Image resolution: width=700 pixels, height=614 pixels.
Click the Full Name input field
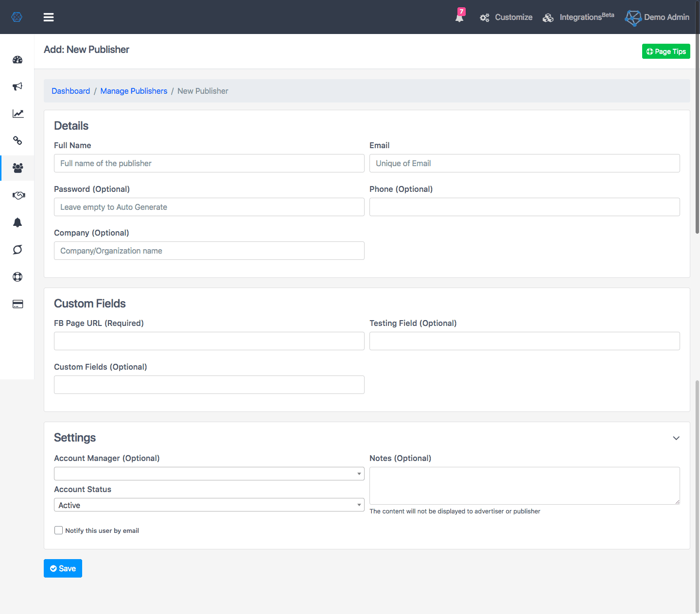point(209,163)
